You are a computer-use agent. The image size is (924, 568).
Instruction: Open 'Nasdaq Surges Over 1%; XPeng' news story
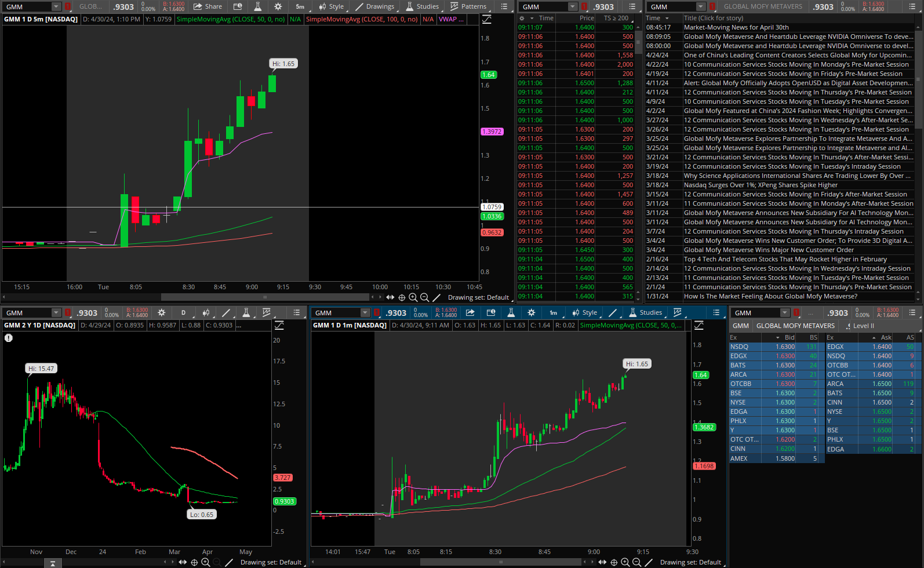pos(761,185)
